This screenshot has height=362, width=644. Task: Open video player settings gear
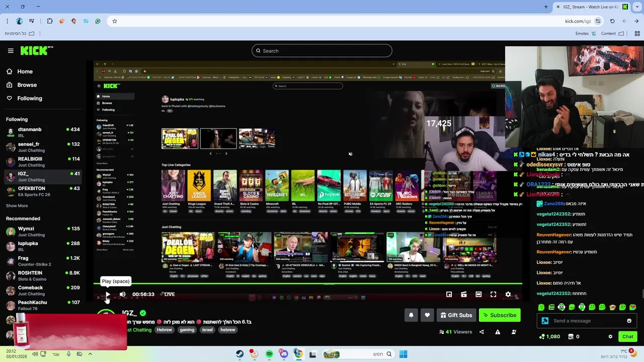[508, 294]
